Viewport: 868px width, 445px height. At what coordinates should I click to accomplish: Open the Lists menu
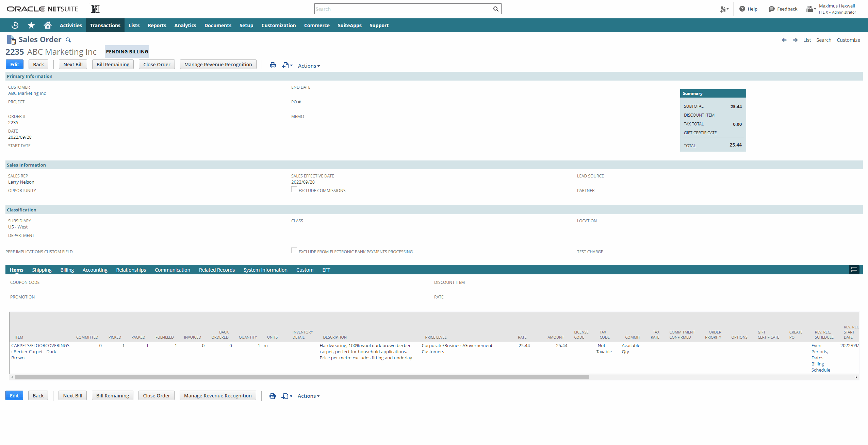click(134, 25)
